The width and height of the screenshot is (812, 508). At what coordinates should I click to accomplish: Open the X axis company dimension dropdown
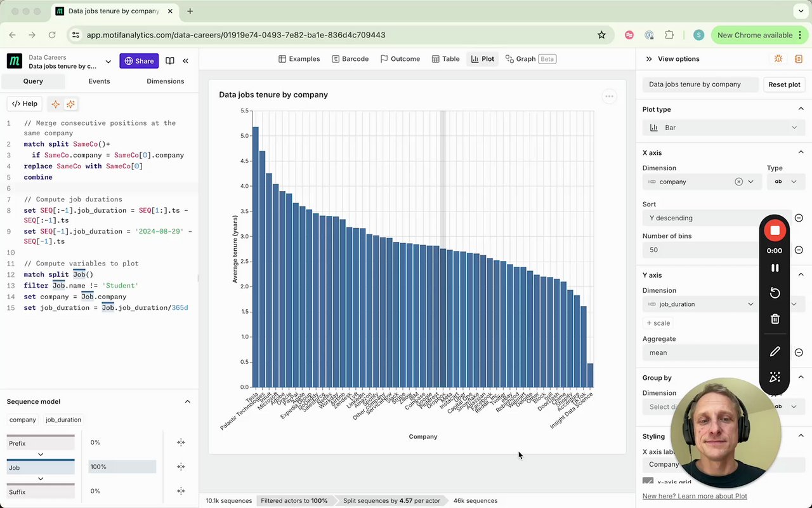point(750,182)
